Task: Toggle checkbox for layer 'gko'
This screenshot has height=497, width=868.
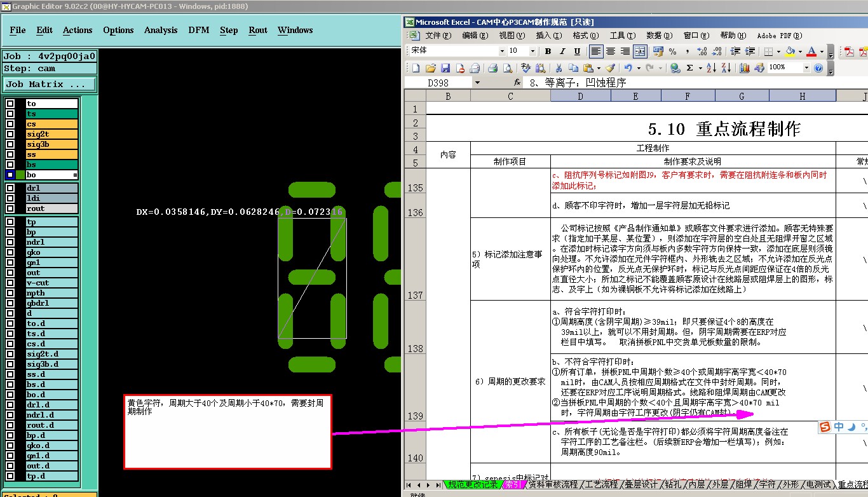Action: (10, 252)
